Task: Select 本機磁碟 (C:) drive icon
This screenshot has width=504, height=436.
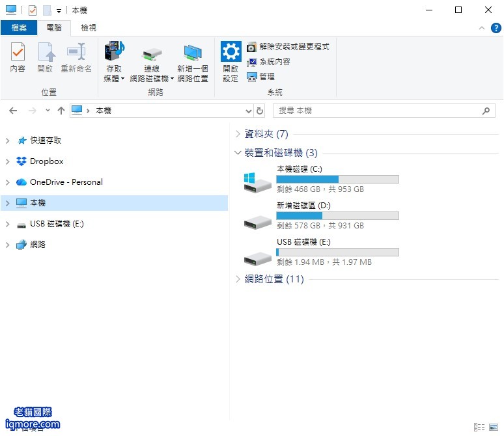Action: point(257,182)
